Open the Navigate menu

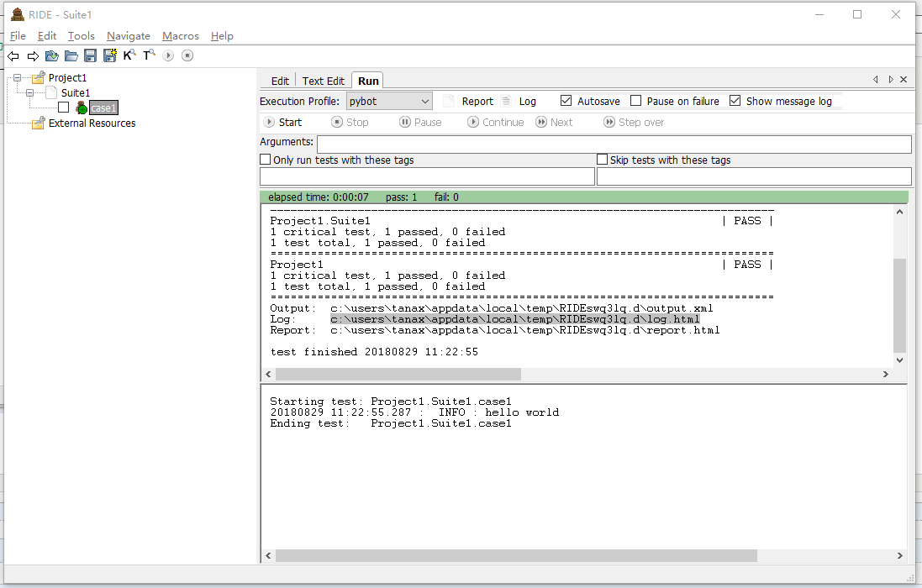[129, 36]
